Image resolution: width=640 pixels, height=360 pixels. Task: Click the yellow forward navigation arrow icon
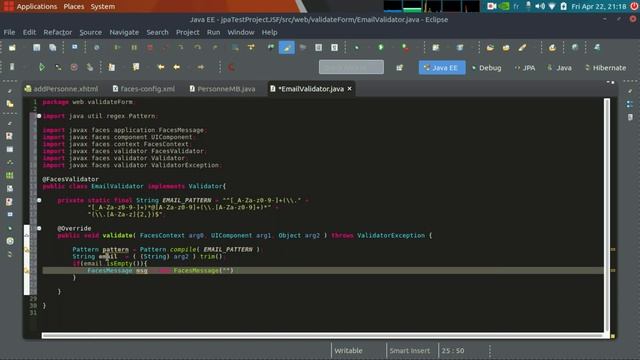coord(200,67)
